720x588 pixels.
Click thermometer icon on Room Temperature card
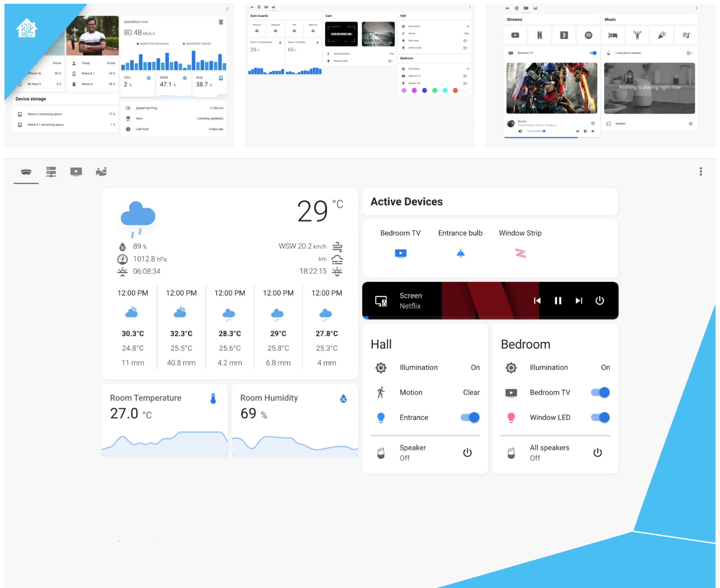click(x=213, y=399)
